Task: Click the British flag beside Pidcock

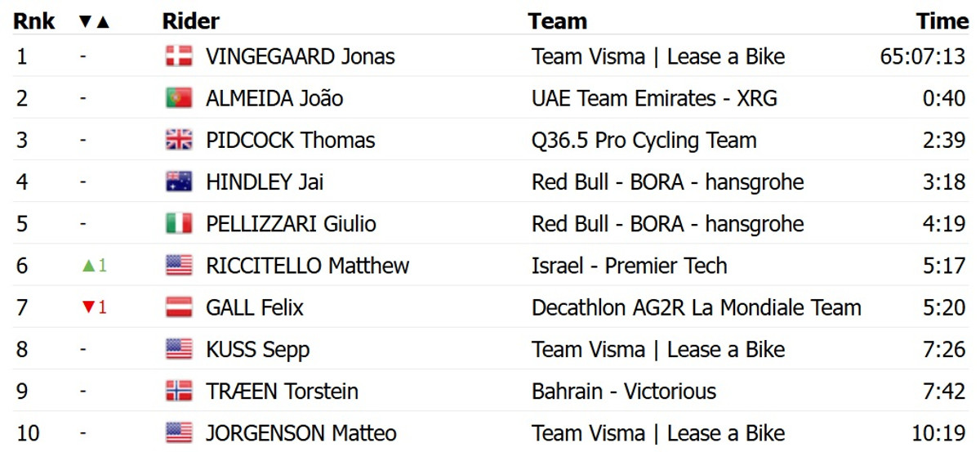Action: [178, 141]
